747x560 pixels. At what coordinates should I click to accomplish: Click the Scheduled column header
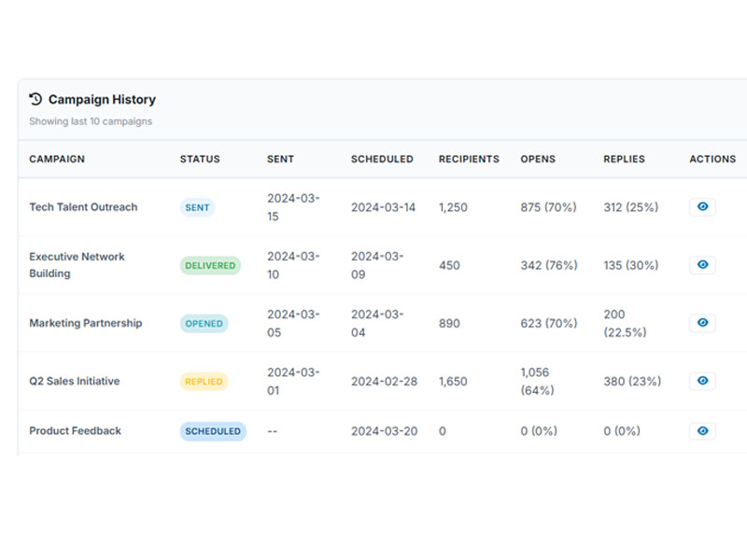tap(382, 160)
